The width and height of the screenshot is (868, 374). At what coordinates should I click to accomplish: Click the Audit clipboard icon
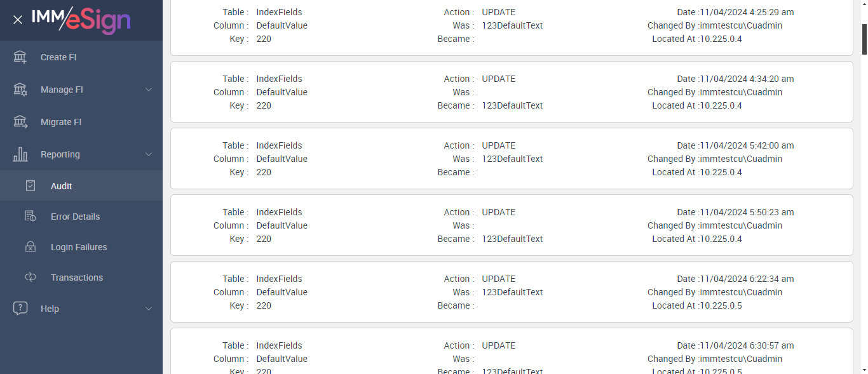[31, 186]
